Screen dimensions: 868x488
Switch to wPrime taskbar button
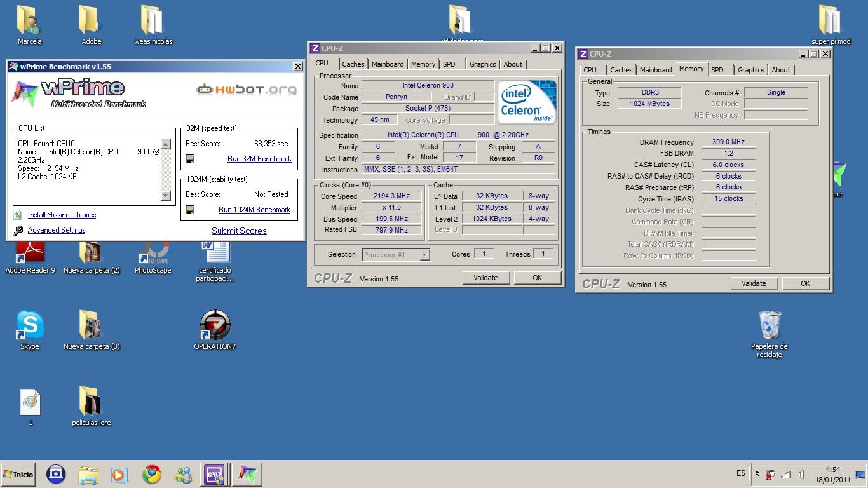pyautogui.click(x=247, y=474)
